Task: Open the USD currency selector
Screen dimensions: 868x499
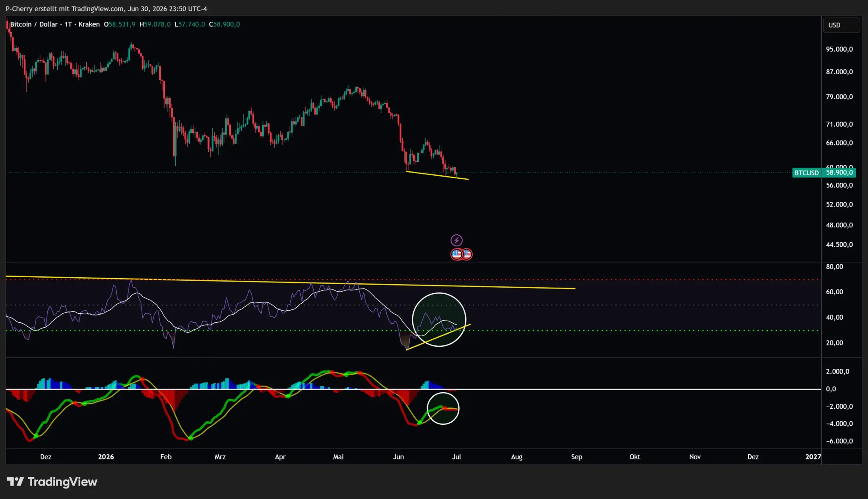Action: [x=841, y=25]
